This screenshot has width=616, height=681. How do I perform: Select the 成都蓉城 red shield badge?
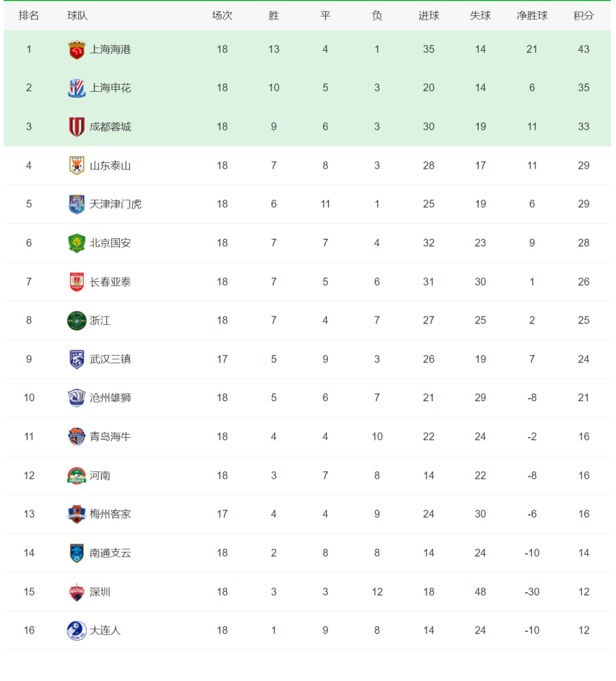(x=77, y=127)
